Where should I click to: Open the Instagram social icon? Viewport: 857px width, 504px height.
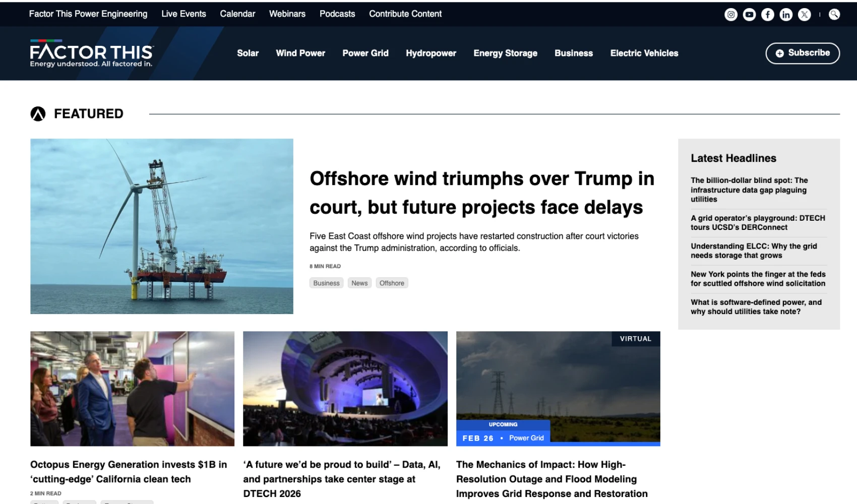730,14
